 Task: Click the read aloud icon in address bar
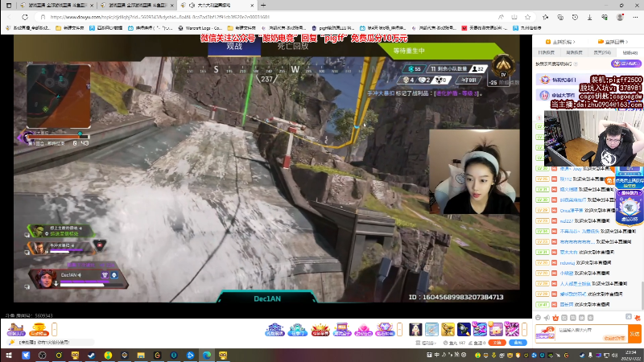pyautogui.click(x=501, y=17)
